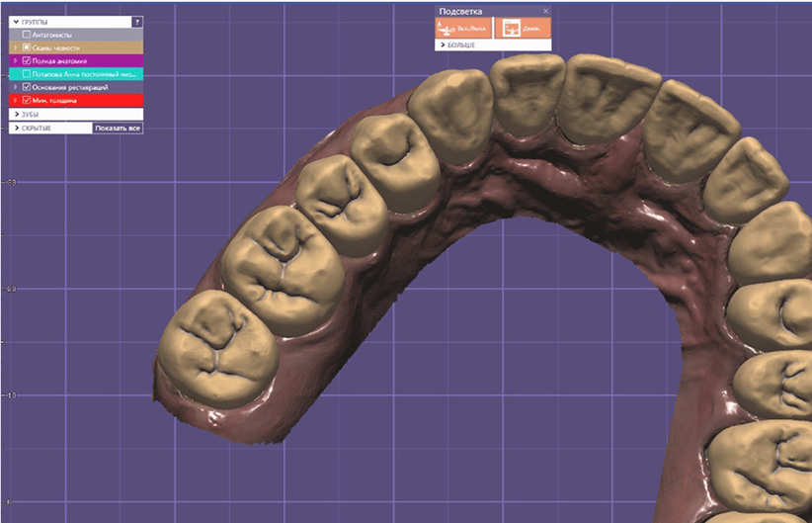Toggle the Сканы челюсти checkbox
Image resolution: width=812 pixels, height=523 pixels.
click(x=27, y=47)
